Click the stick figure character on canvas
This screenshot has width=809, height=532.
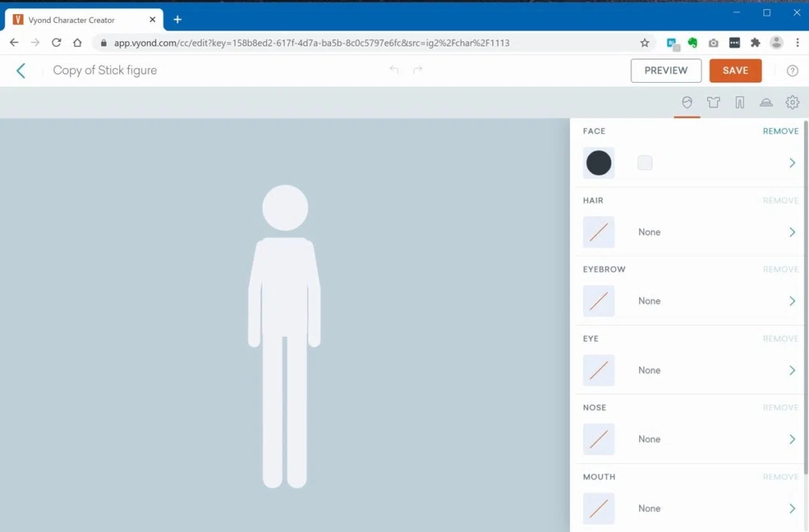[284, 336]
